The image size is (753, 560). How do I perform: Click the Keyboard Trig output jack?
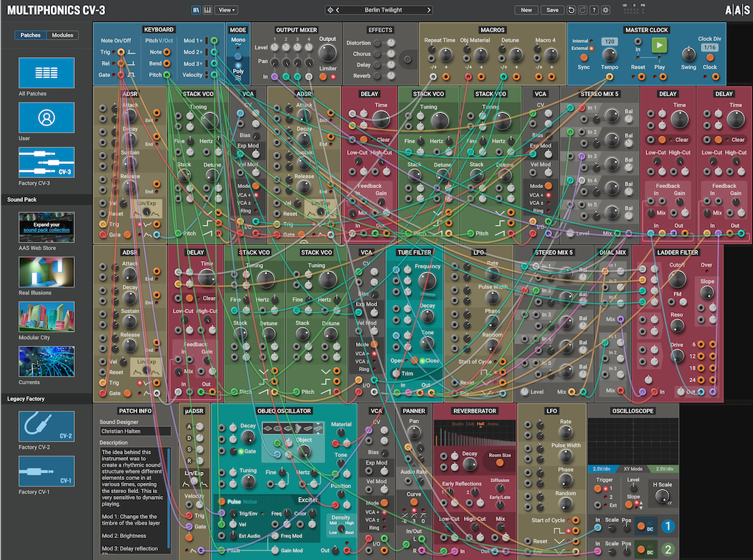click(x=121, y=52)
